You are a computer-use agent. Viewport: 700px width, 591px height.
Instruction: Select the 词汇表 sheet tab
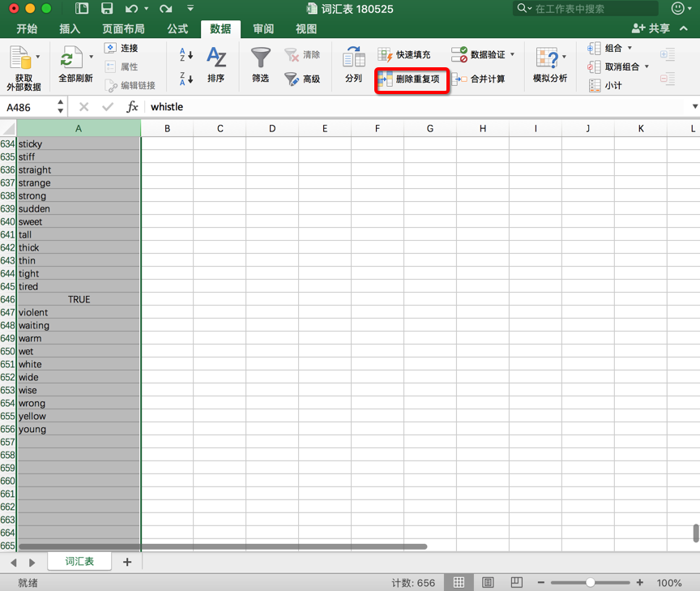(x=79, y=562)
